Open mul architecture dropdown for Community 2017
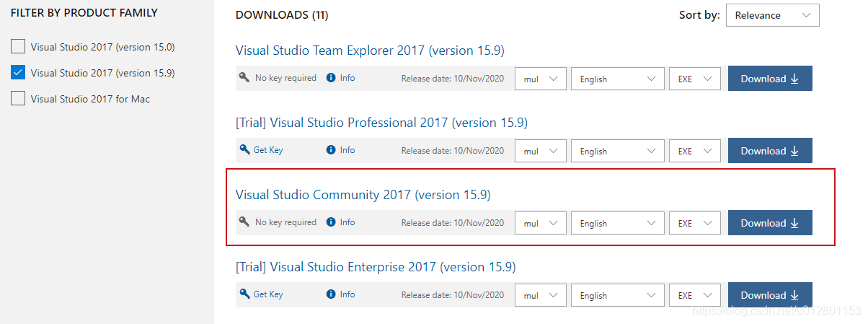 pyautogui.click(x=541, y=223)
